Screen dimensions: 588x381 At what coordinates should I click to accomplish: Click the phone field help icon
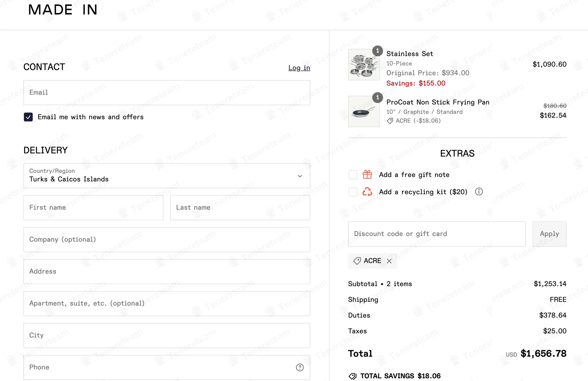300,367
